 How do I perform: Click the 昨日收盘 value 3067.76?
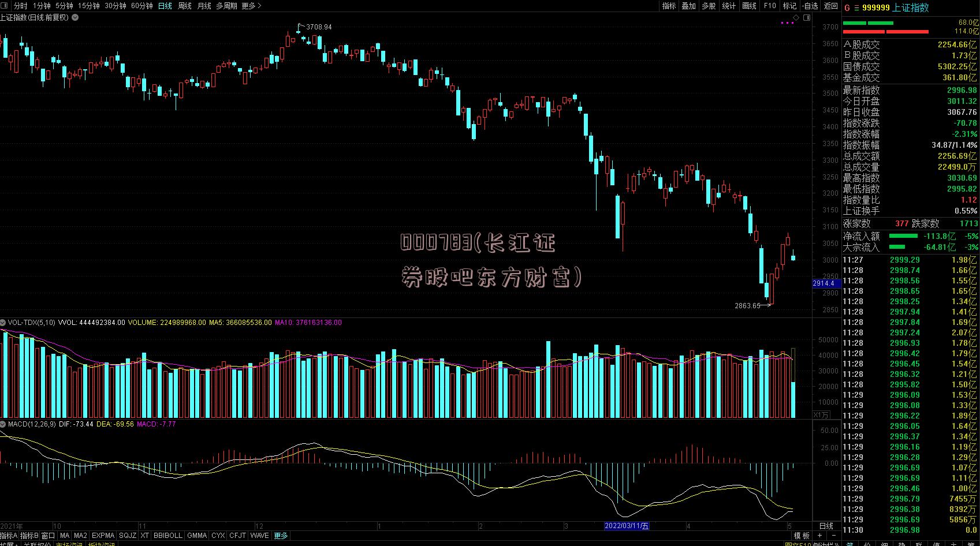click(962, 112)
